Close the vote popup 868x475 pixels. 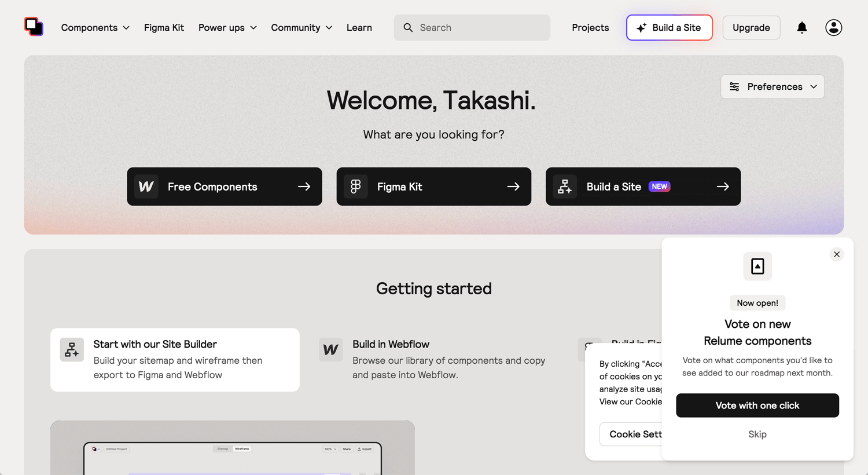[837, 254]
